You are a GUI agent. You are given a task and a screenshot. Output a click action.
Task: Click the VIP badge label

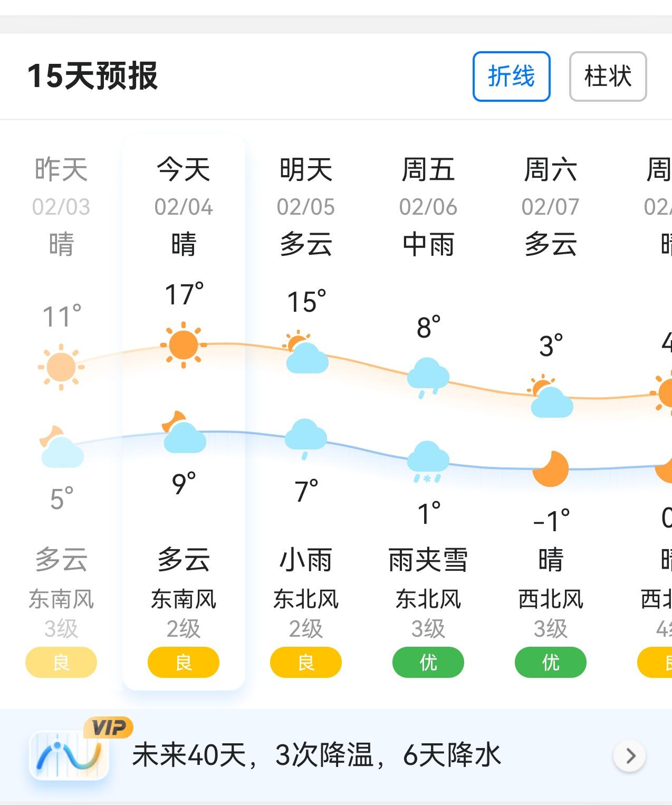tap(108, 728)
